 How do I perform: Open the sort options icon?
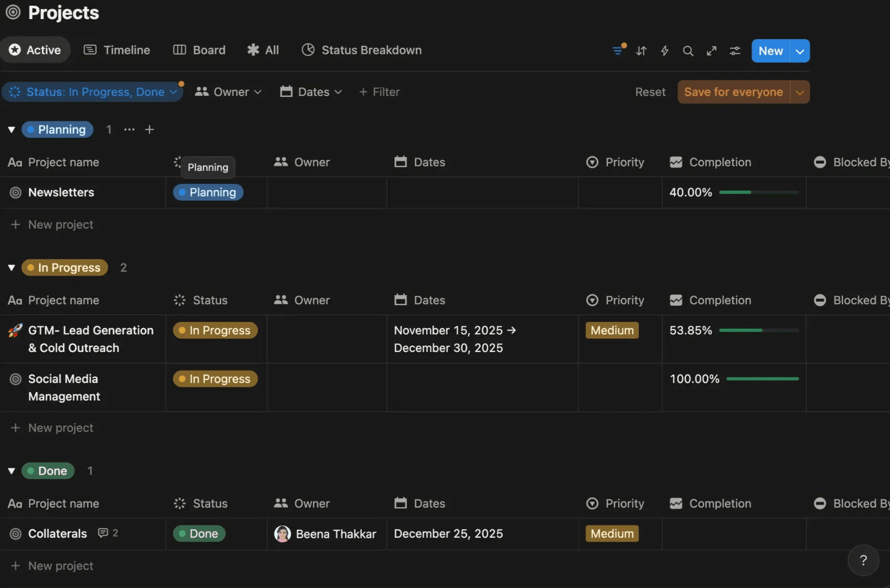point(641,51)
